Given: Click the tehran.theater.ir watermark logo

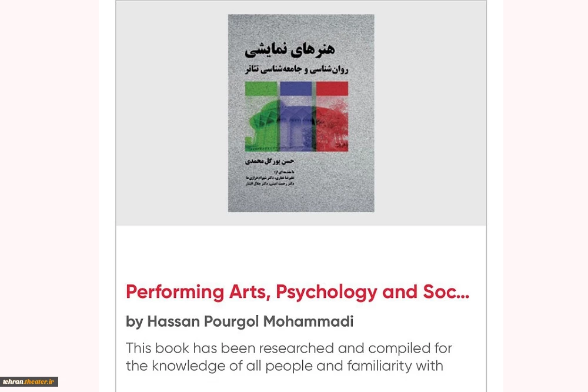Looking at the screenshot, I should (29, 381).
